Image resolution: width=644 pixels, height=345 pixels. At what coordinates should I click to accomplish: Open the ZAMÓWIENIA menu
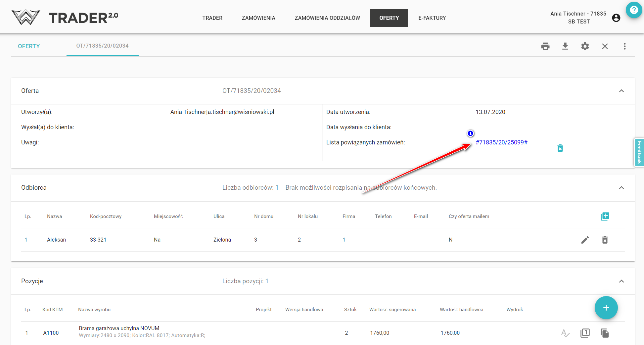(258, 18)
